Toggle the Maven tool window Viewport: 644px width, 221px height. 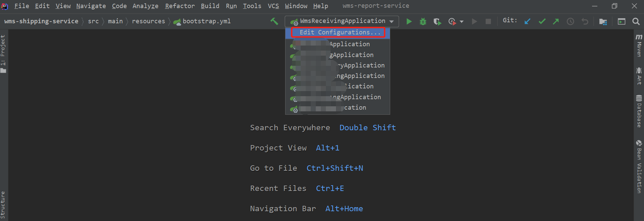click(639, 46)
